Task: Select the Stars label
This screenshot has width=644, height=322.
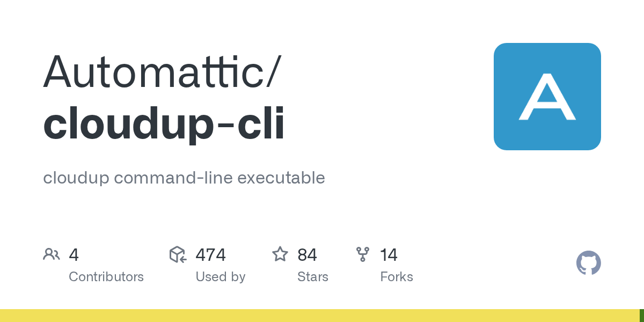Action: coord(313,277)
